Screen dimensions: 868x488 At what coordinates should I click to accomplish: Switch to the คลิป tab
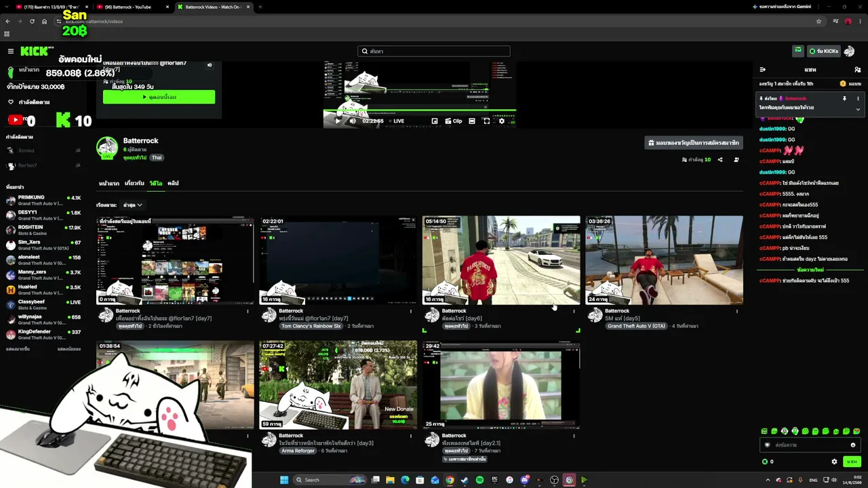[x=173, y=184]
